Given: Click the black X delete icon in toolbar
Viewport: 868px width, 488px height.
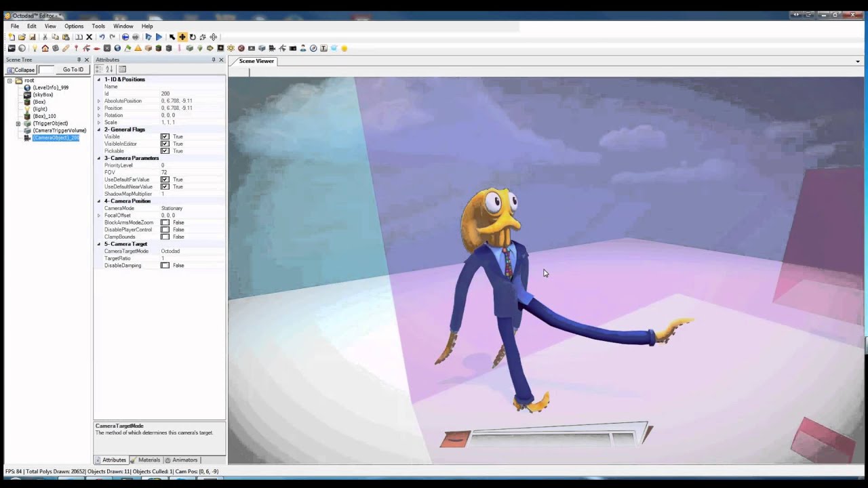Looking at the screenshot, I should (x=89, y=37).
